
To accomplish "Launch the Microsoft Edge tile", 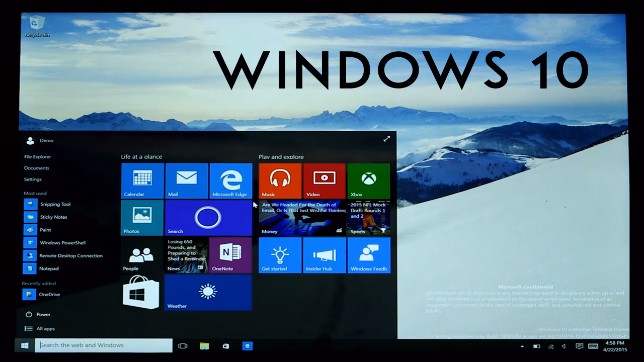I will coord(231,181).
